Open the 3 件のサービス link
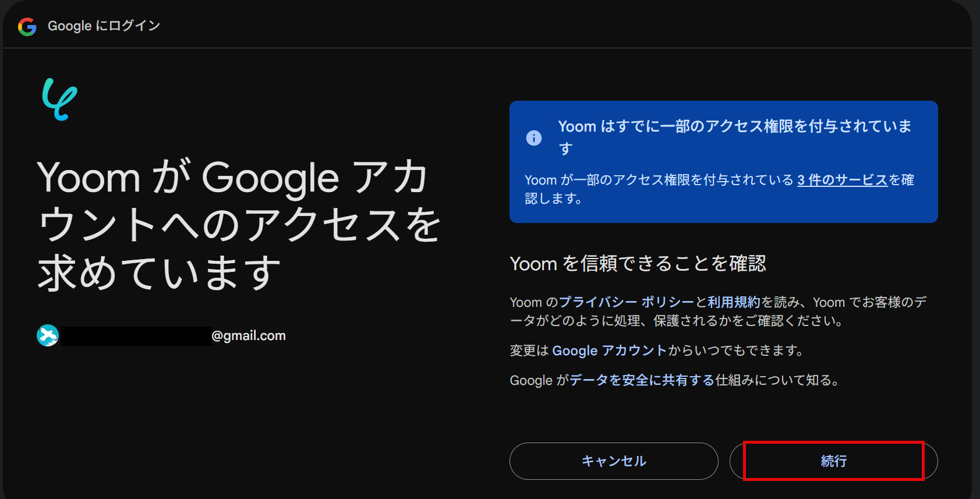The width and height of the screenshot is (980, 499). click(842, 180)
